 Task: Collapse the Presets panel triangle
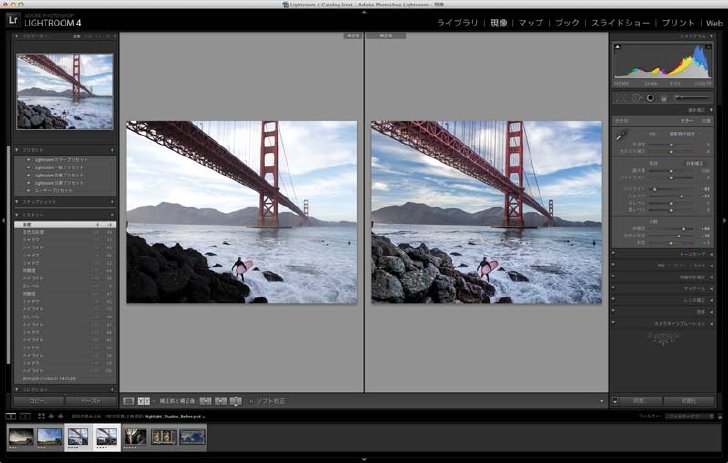click(x=17, y=150)
